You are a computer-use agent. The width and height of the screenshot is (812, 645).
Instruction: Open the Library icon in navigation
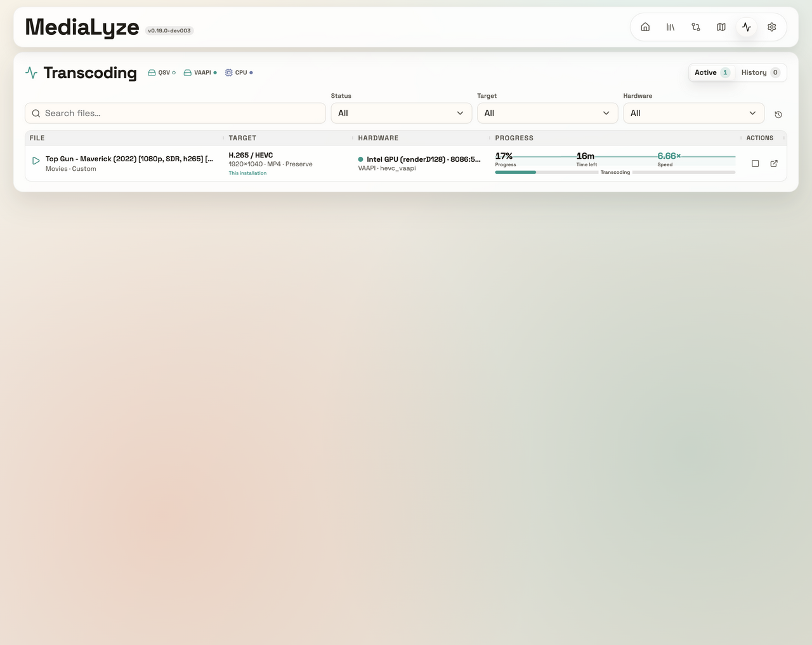pos(671,27)
